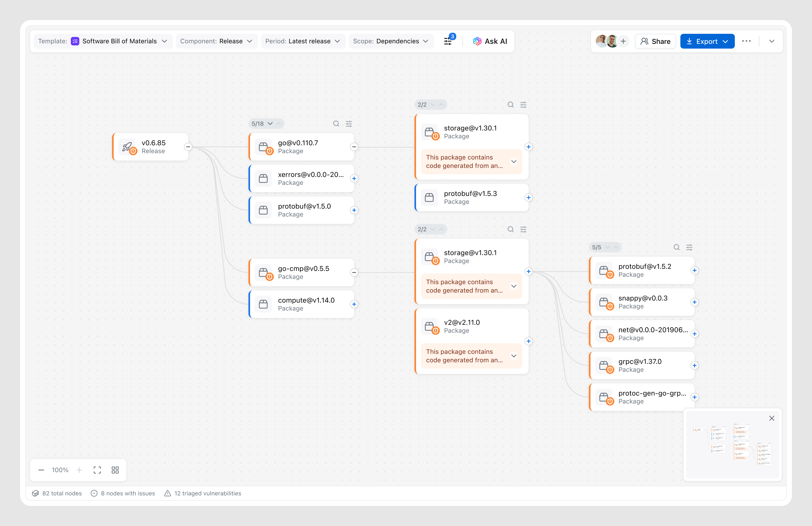Open the grid layout icon in zoom bar
The image size is (812, 526).
click(115, 470)
